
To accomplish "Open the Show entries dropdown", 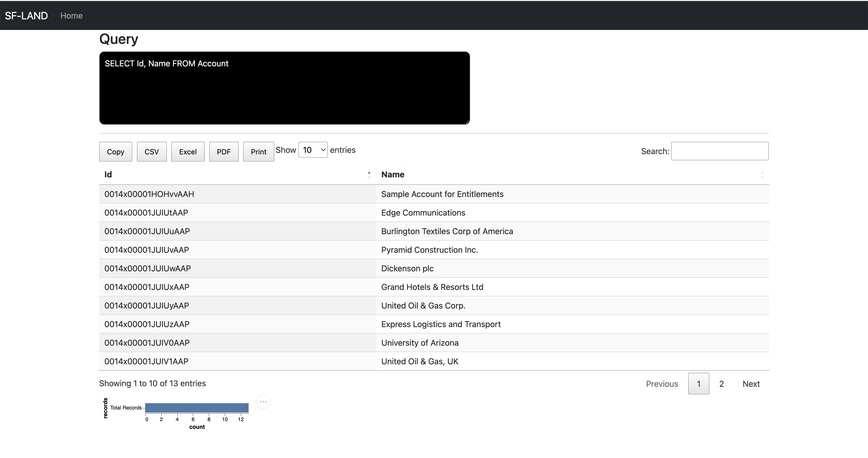I will tap(313, 150).
